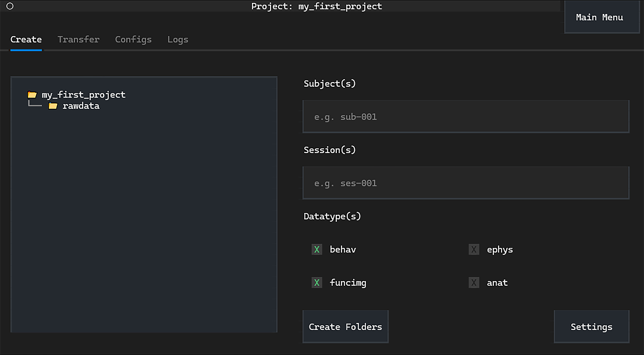
Task: Open the Configs tab
Action: point(133,40)
